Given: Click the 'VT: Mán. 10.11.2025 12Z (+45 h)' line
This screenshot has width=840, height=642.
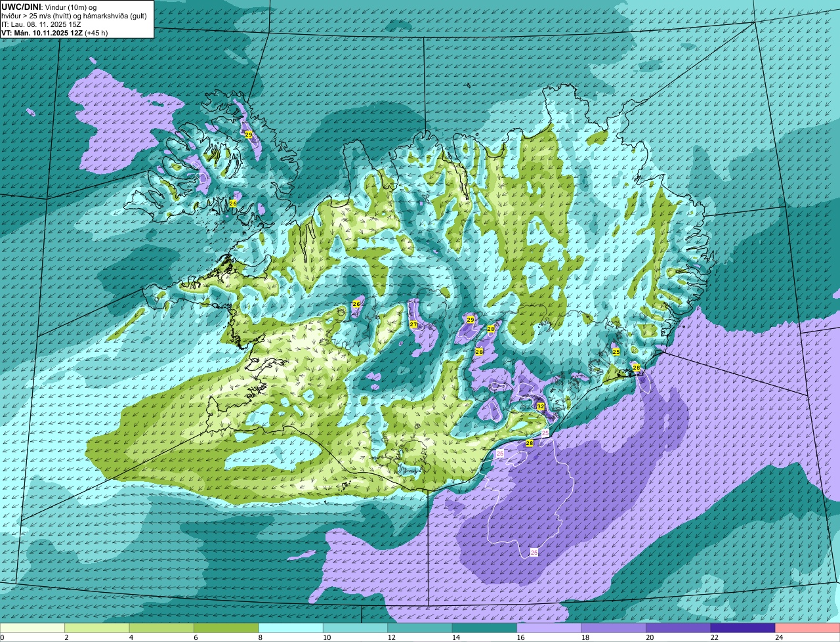Looking at the screenshot, I should (54, 32).
